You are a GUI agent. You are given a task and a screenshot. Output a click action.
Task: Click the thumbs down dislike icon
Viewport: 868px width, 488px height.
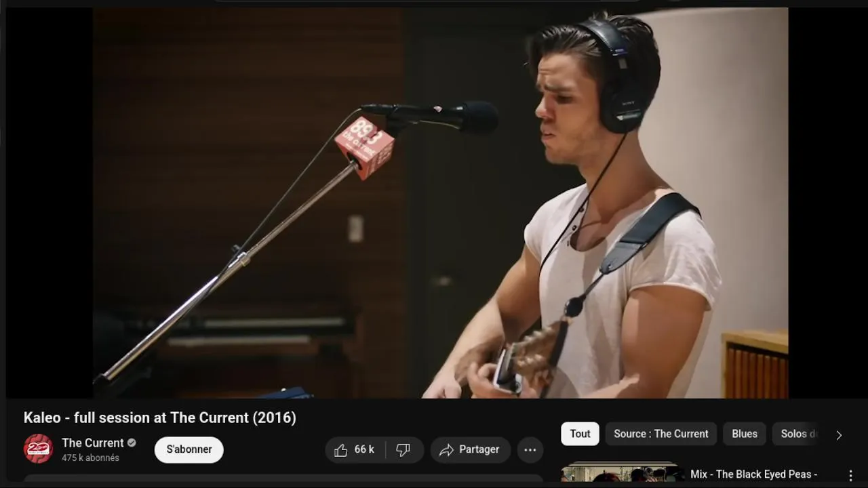coord(404,449)
